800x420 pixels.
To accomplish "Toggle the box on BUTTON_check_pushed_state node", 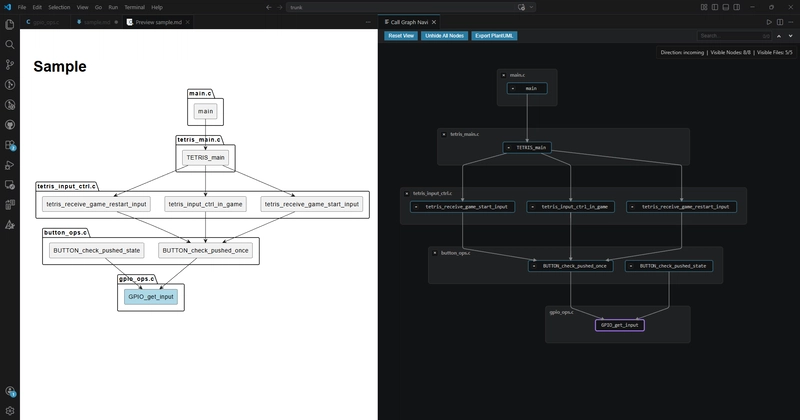I will (x=631, y=266).
